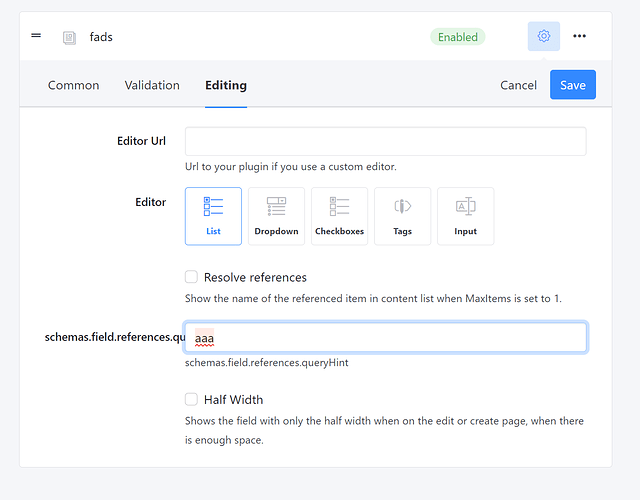Click the query input containing aaa
Screen dimensions: 640x500
click(x=385, y=337)
